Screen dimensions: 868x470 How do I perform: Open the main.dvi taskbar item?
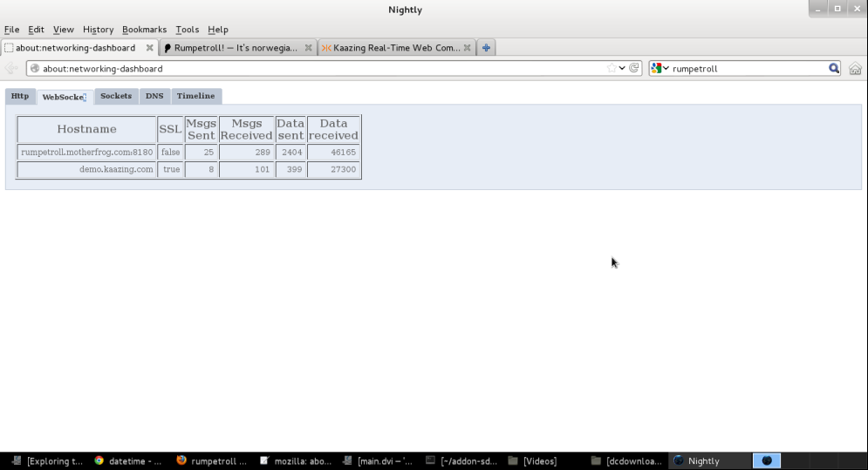[x=378, y=461]
